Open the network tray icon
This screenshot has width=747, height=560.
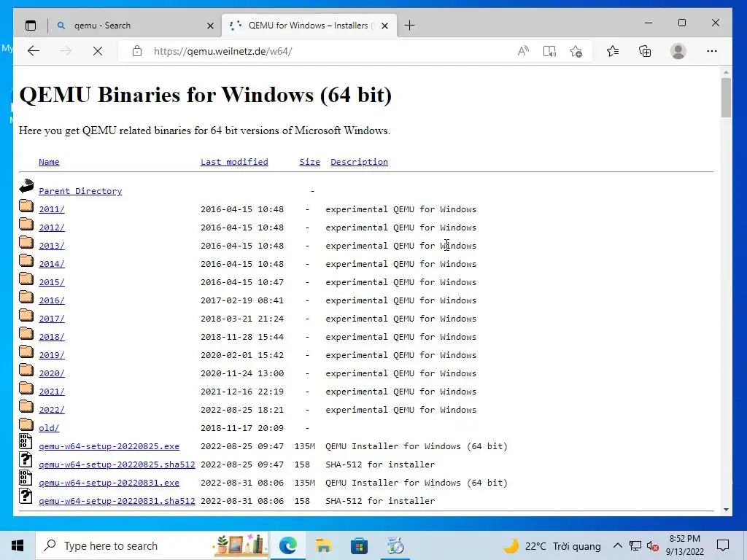[x=635, y=545]
